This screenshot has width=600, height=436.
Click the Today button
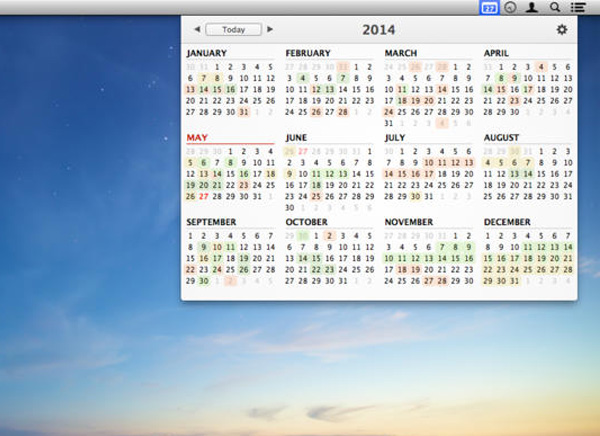click(x=233, y=29)
